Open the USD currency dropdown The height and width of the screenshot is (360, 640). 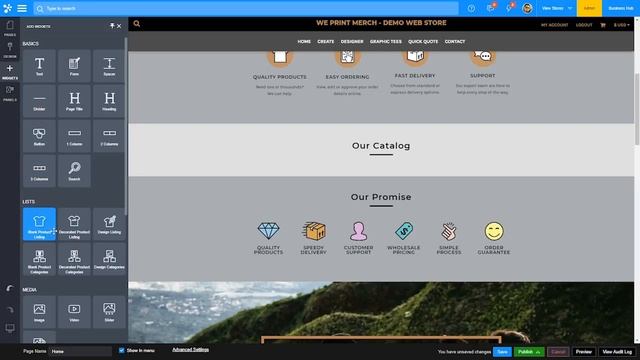click(621, 25)
